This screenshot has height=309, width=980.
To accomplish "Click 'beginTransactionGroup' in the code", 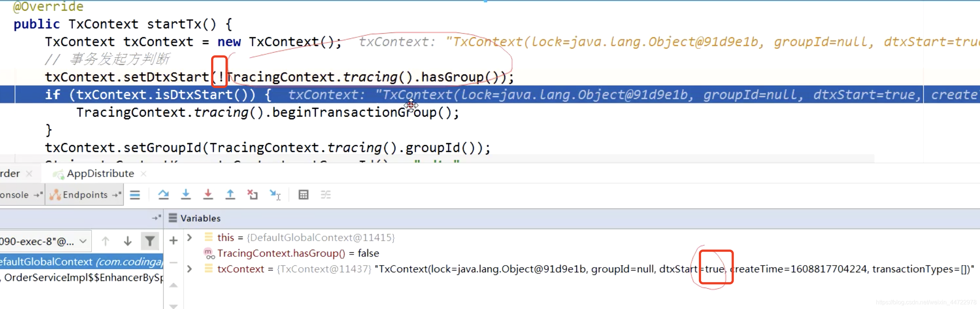I will [354, 112].
